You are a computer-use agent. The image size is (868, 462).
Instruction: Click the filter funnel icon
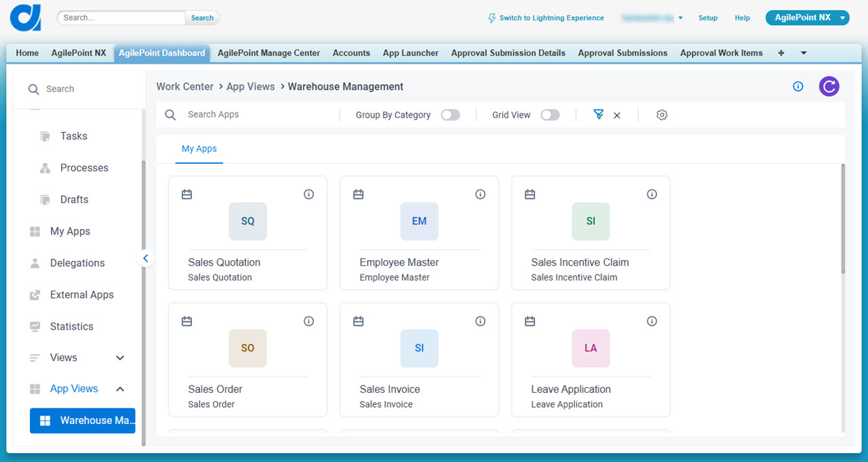[x=598, y=114]
